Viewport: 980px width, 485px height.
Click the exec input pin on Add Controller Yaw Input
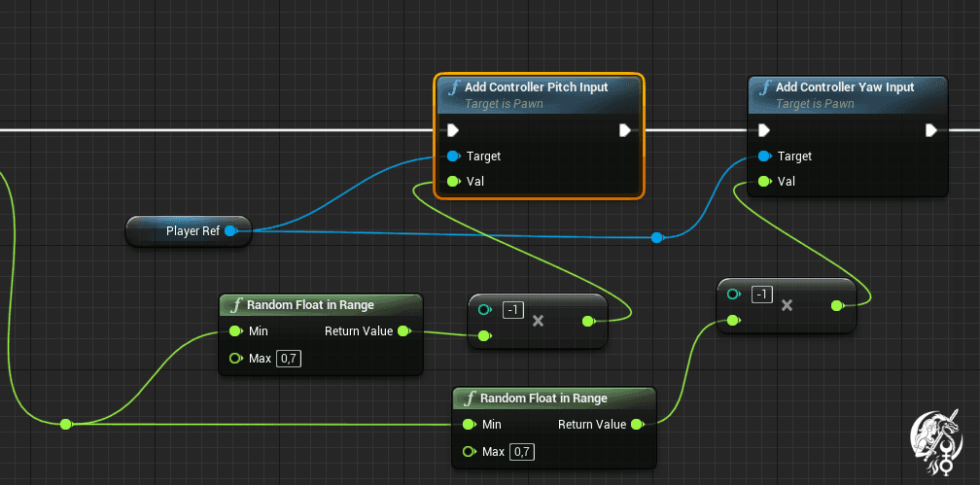click(x=764, y=130)
